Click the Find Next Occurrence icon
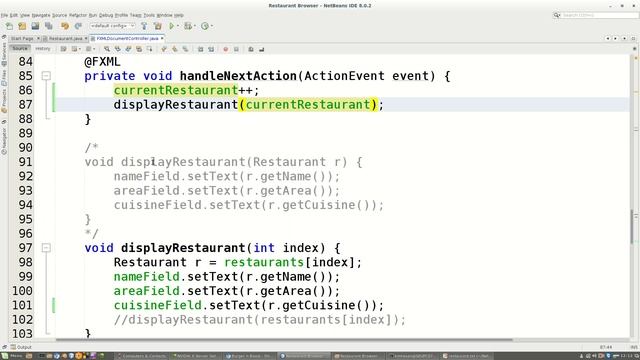Image resolution: width=640 pixels, height=360 pixels. 128,49
